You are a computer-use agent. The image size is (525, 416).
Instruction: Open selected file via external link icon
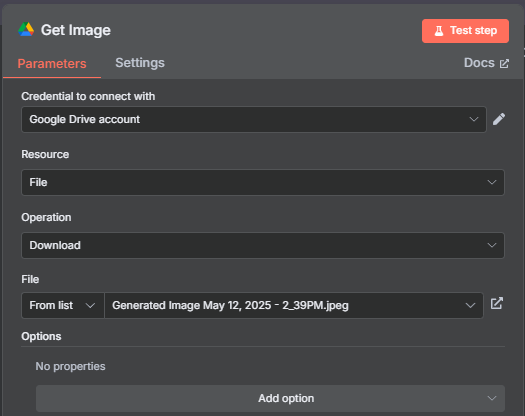pyautogui.click(x=497, y=303)
